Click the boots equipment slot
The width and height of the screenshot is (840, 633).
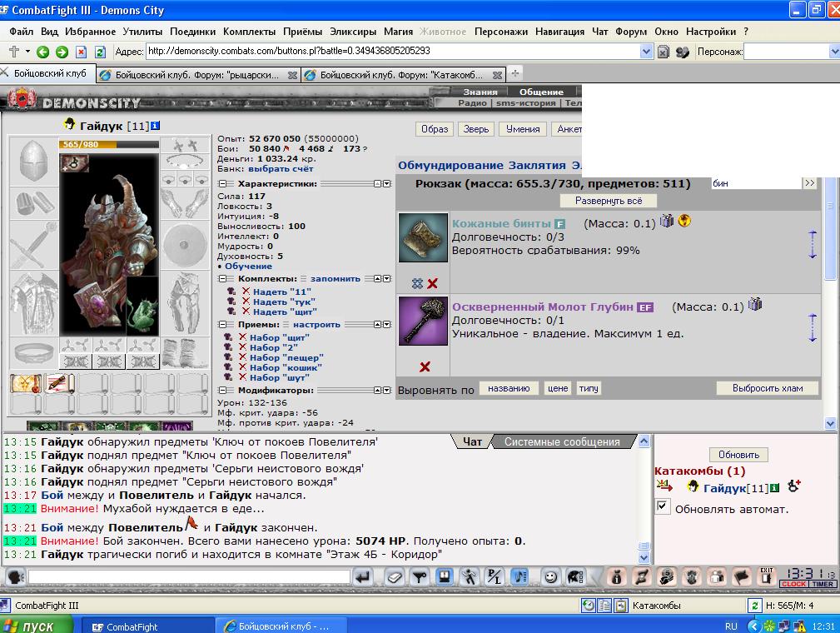click(x=184, y=353)
